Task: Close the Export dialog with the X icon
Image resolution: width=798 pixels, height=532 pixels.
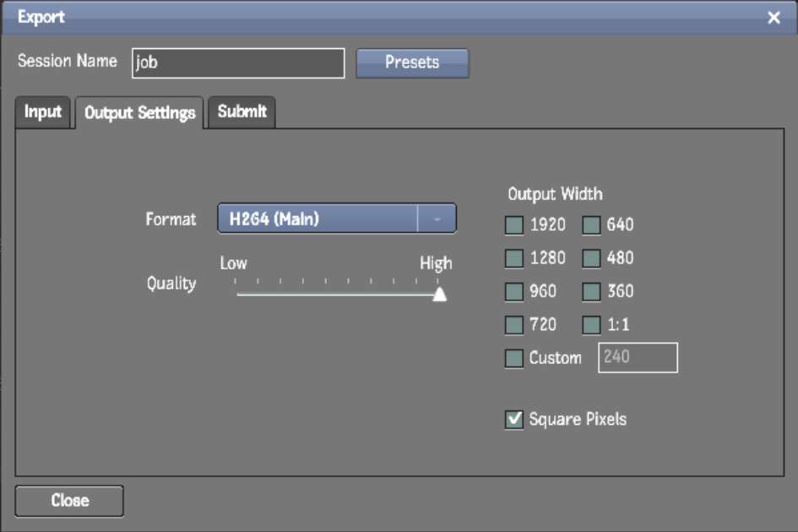Action: 774,18
